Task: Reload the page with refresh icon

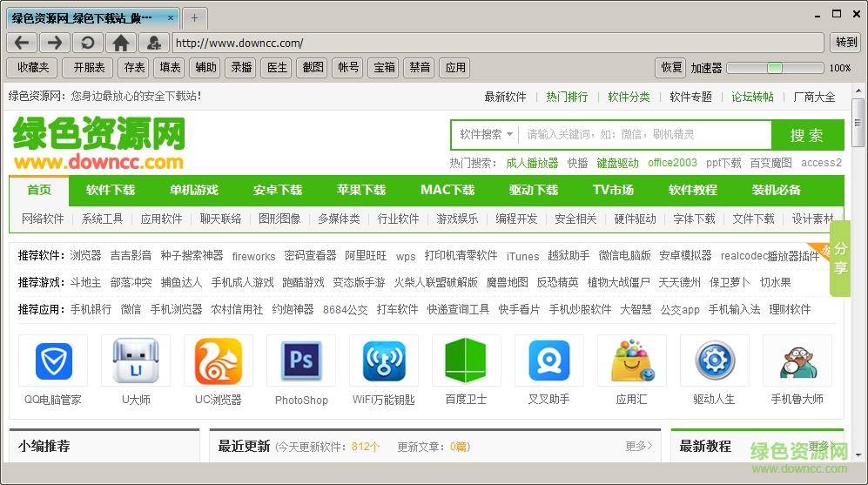Action: (88, 43)
